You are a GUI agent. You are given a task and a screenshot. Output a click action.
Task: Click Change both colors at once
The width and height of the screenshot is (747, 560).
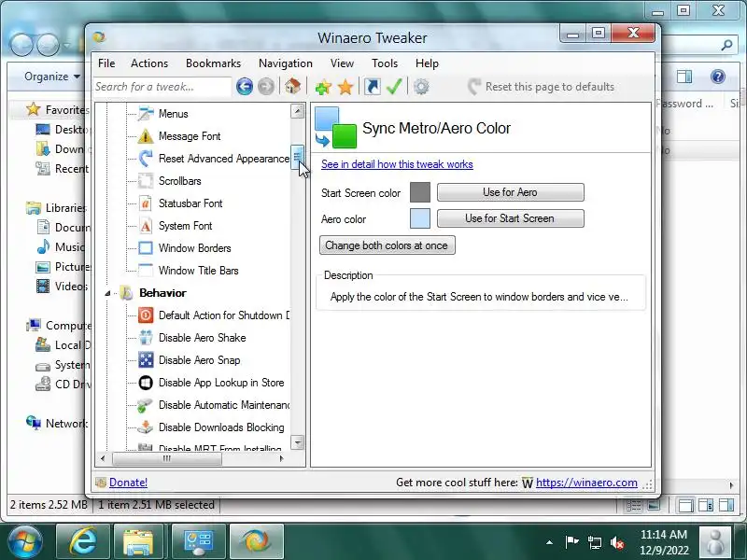(x=387, y=245)
